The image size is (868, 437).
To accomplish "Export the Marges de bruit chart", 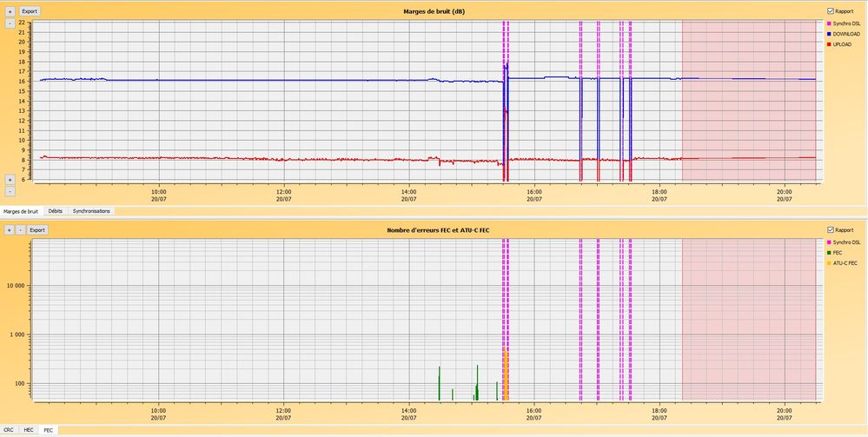I will pyautogui.click(x=30, y=12).
